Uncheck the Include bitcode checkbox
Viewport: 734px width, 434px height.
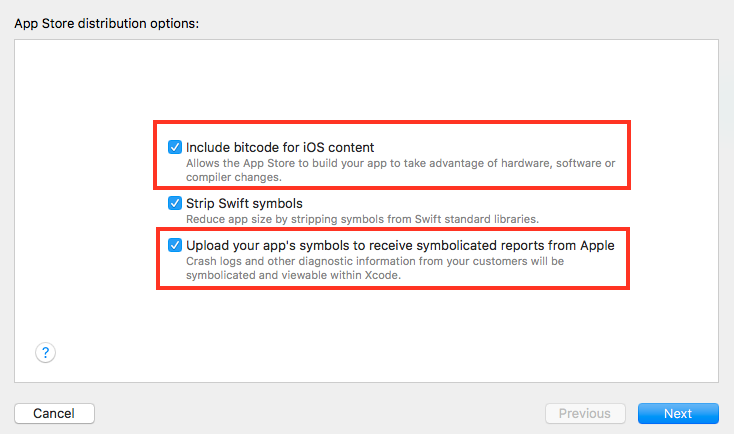176,147
